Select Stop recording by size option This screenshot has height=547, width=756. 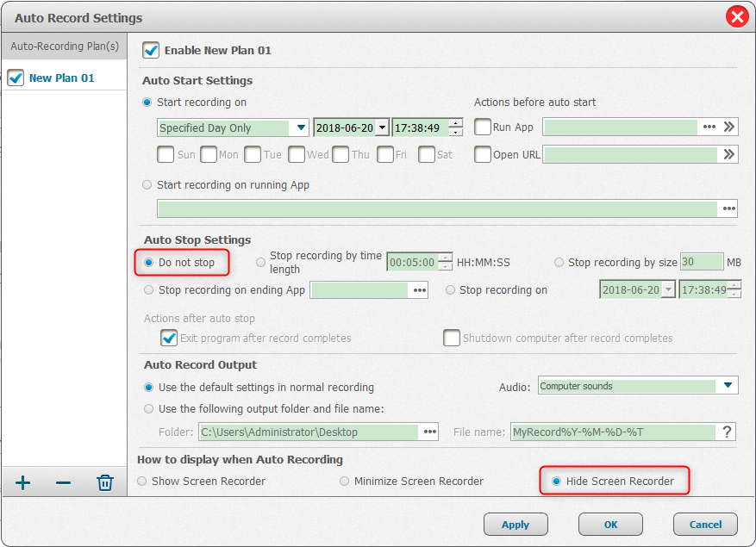tap(559, 263)
